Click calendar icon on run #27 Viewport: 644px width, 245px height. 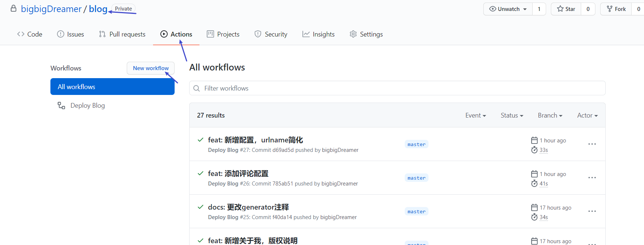(x=534, y=140)
